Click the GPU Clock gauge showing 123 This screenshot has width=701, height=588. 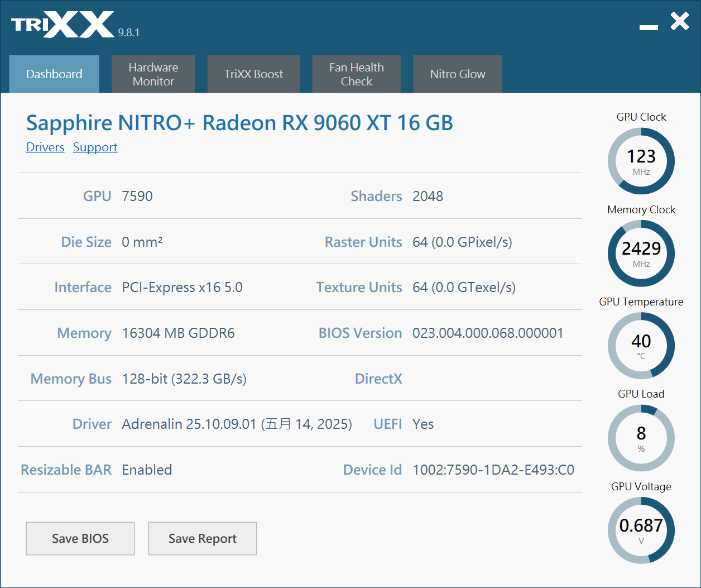pyautogui.click(x=641, y=161)
